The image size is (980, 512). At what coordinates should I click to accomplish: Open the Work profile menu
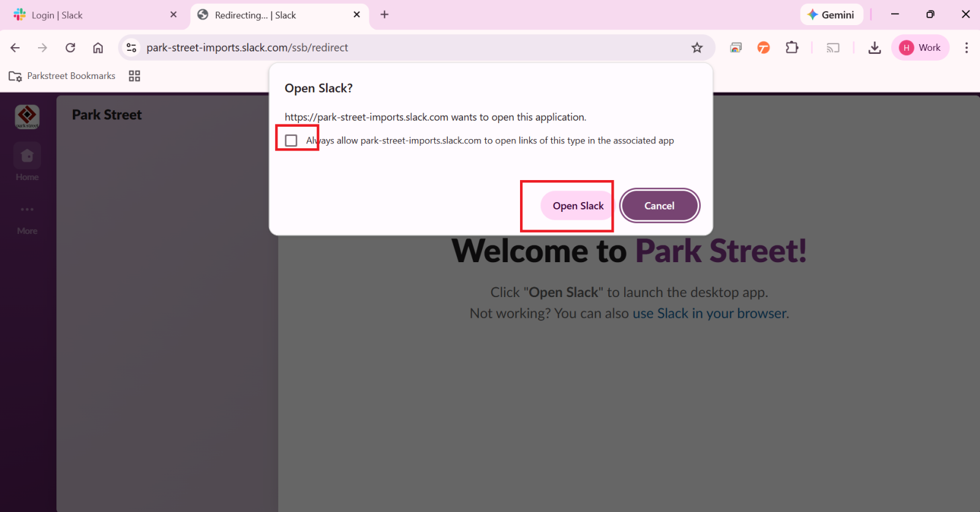click(x=920, y=48)
